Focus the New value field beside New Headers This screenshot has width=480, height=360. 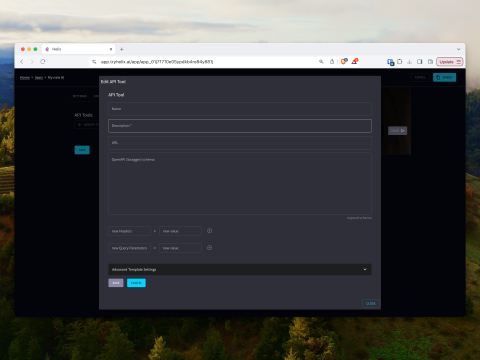pyautogui.click(x=180, y=231)
